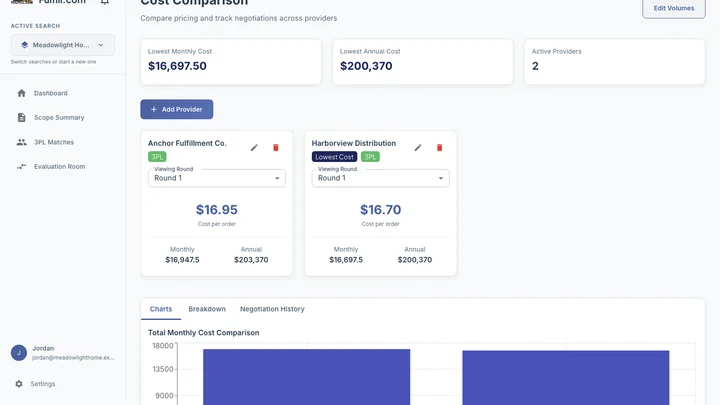Click the 3PL tag on Anchor Fulfillment
Screen dimensions: 720x405
[157, 157]
